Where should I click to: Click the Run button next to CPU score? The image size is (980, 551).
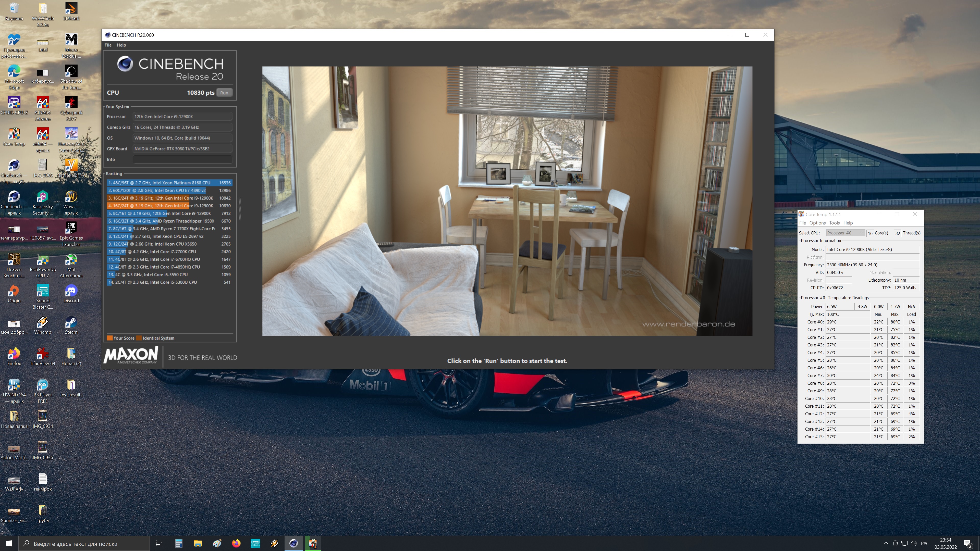(x=224, y=93)
